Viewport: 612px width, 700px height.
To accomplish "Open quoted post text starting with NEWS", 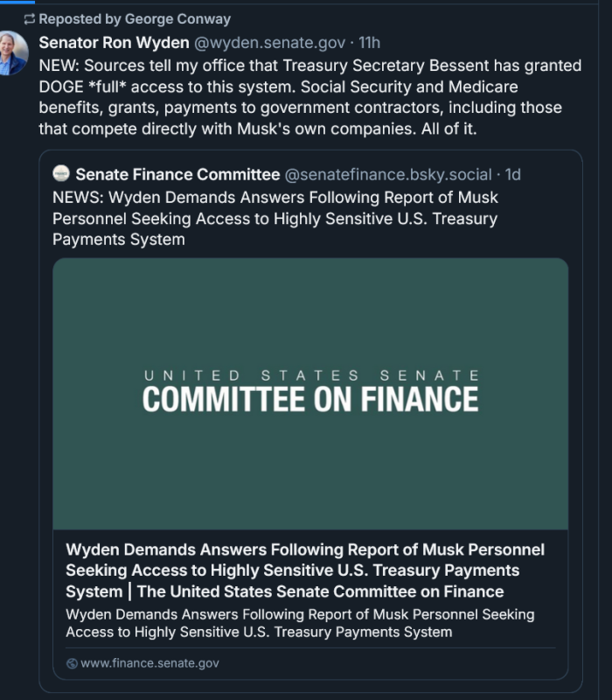I will pyautogui.click(x=275, y=218).
